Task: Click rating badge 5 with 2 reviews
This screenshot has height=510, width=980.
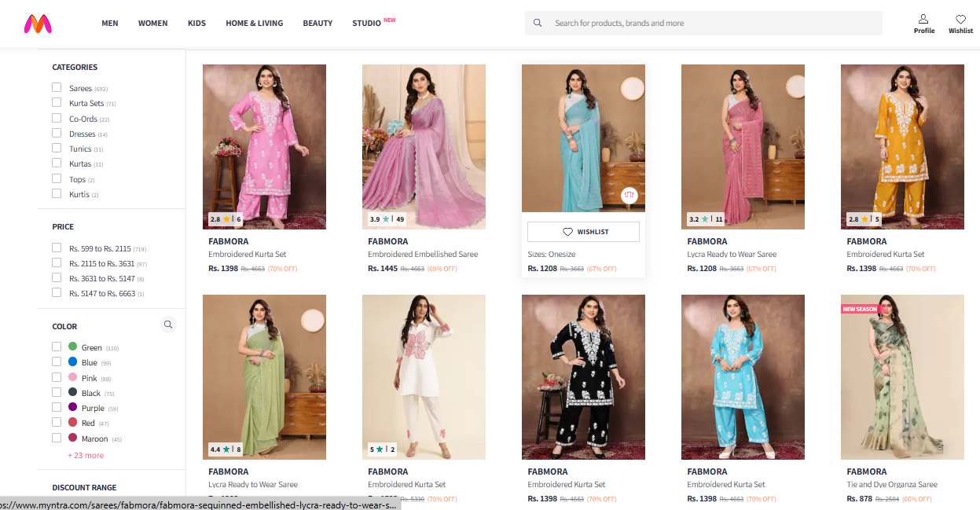Action: point(383,449)
